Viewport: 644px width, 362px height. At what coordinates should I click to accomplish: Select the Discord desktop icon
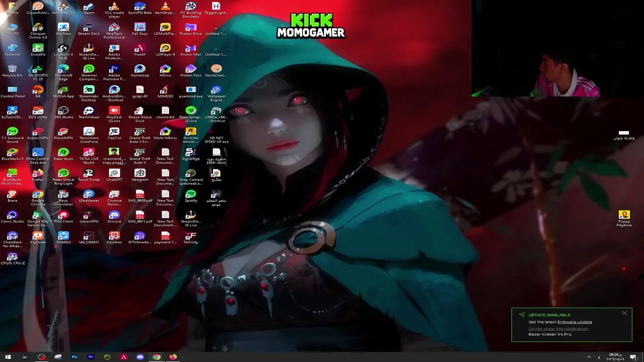[x=114, y=217]
